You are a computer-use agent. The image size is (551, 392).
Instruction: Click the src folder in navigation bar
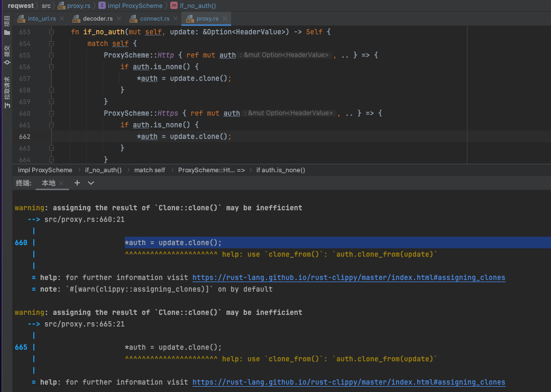point(47,5)
